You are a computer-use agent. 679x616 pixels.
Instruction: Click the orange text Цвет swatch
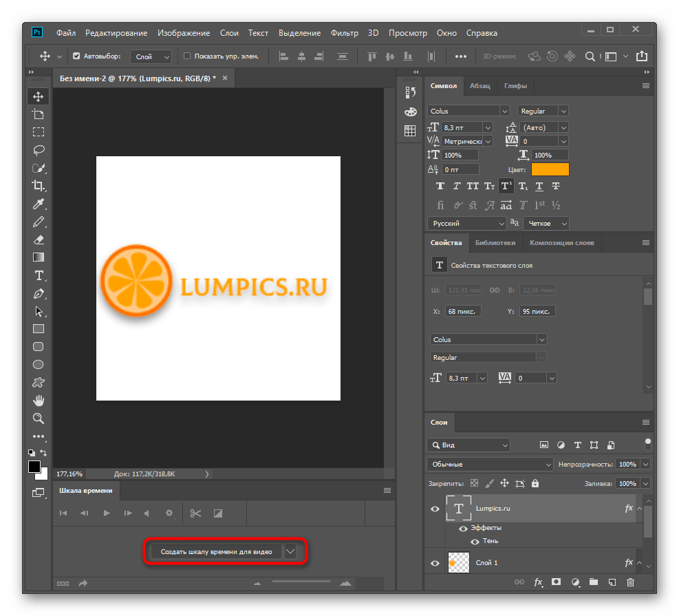[550, 169]
